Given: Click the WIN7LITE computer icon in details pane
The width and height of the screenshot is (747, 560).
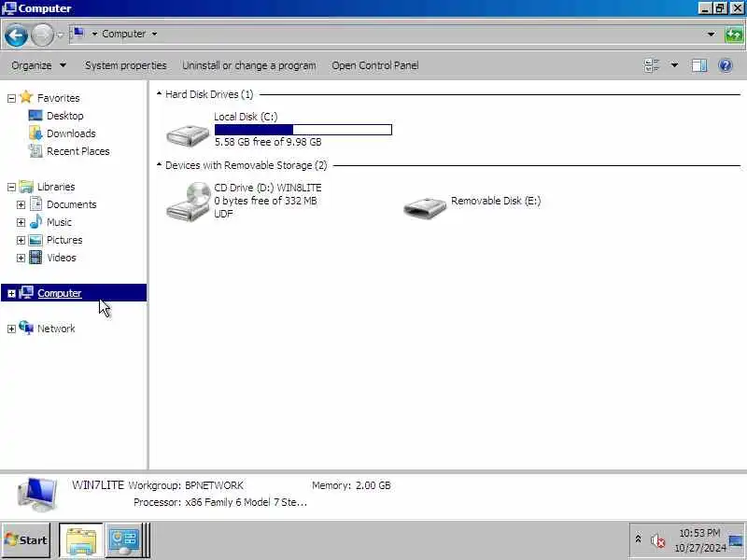Looking at the screenshot, I should pos(37,495).
